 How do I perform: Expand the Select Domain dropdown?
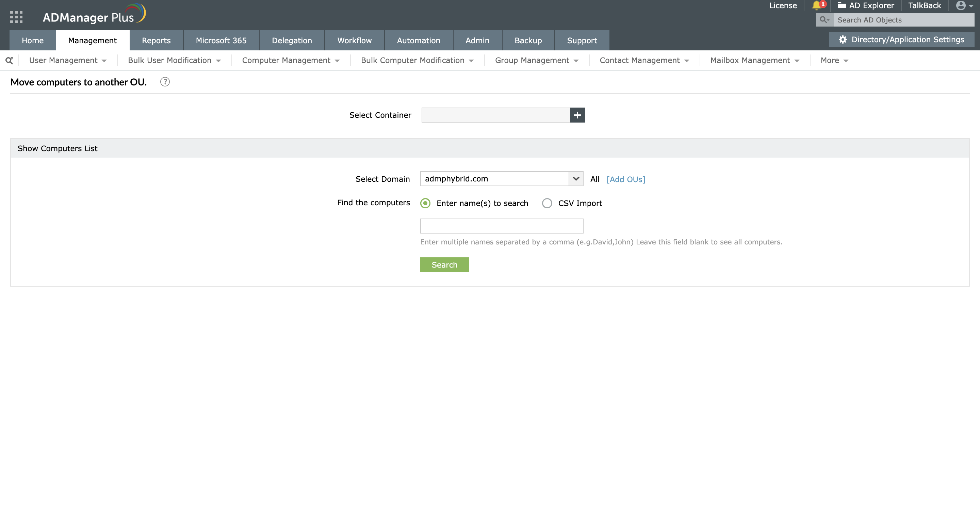click(x=576, y=179)
